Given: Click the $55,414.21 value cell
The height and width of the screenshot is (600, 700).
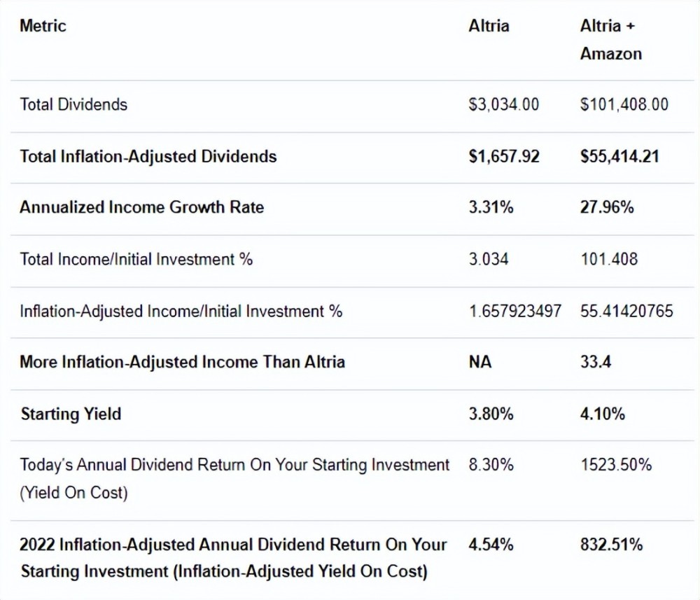Looking at the screenshot, I should point(619,156).
